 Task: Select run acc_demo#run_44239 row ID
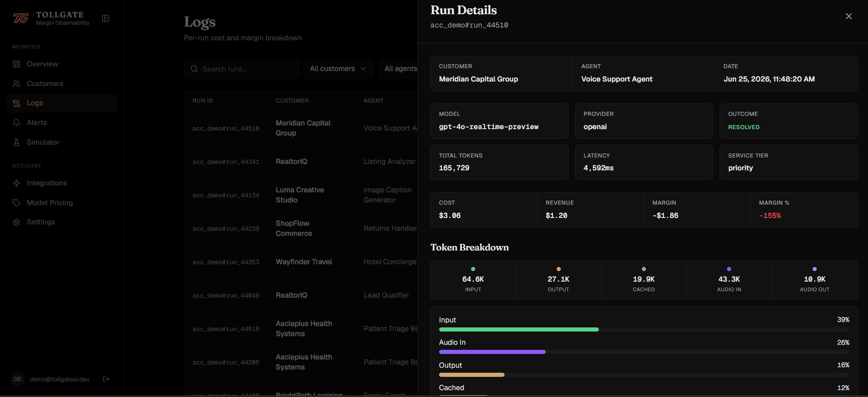click(226, 229)
